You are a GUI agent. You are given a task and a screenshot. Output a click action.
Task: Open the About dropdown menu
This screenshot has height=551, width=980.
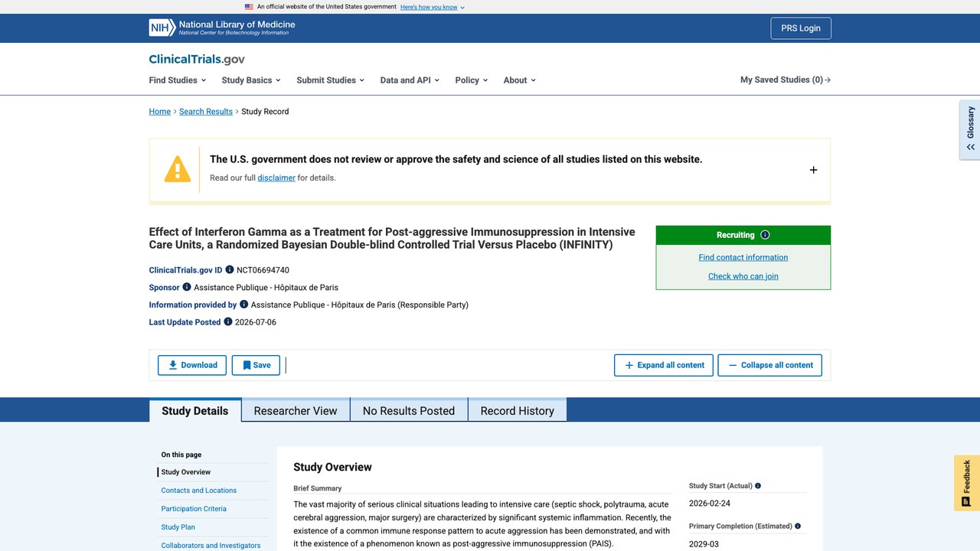pos(520,80)
